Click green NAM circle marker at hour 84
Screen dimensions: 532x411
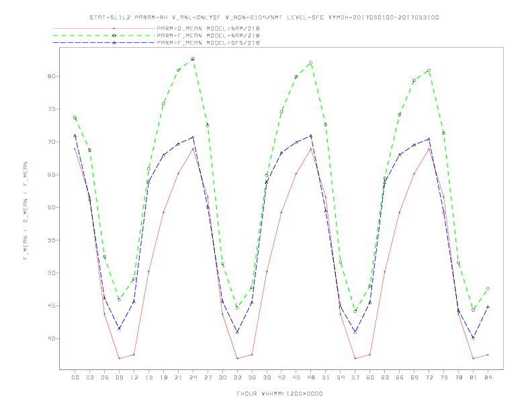point(488,289)
